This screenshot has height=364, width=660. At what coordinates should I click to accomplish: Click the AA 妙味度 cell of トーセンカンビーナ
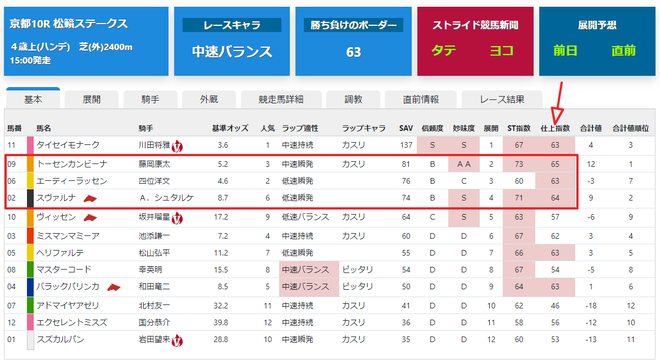tap(463, 164)
